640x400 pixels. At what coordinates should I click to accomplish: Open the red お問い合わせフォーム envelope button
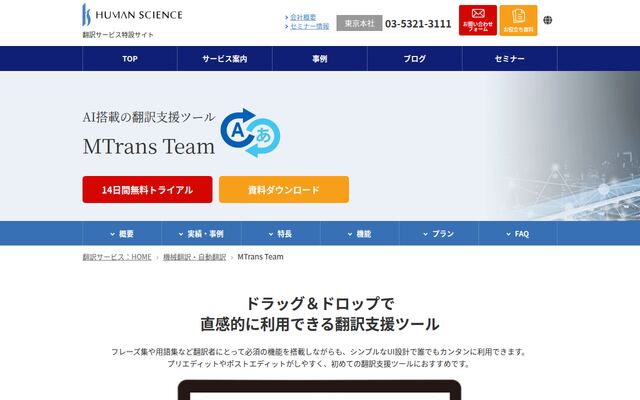point(478,20)
